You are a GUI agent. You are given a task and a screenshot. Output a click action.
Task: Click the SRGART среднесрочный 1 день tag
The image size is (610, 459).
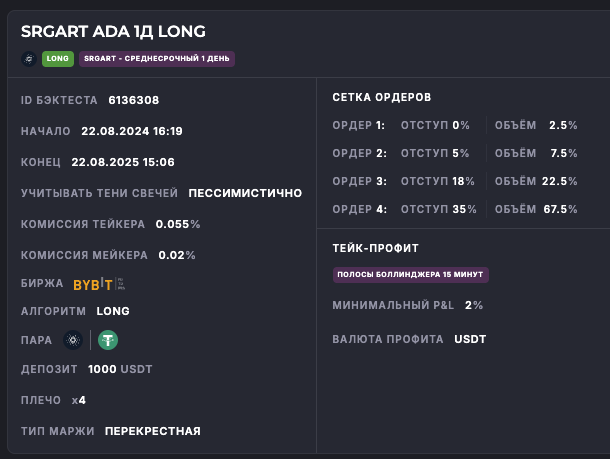tap(157, 59)
